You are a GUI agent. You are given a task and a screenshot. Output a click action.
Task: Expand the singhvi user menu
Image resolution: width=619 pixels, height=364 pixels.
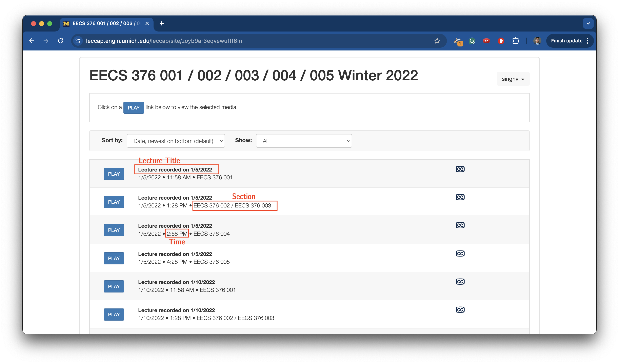click(513, 79)
